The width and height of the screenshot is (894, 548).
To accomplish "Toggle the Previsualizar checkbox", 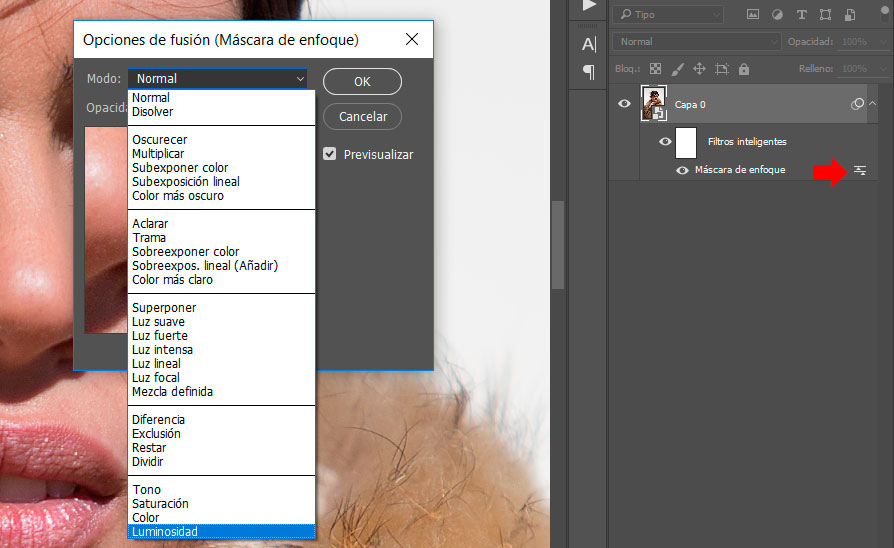I will coord(330,154).
